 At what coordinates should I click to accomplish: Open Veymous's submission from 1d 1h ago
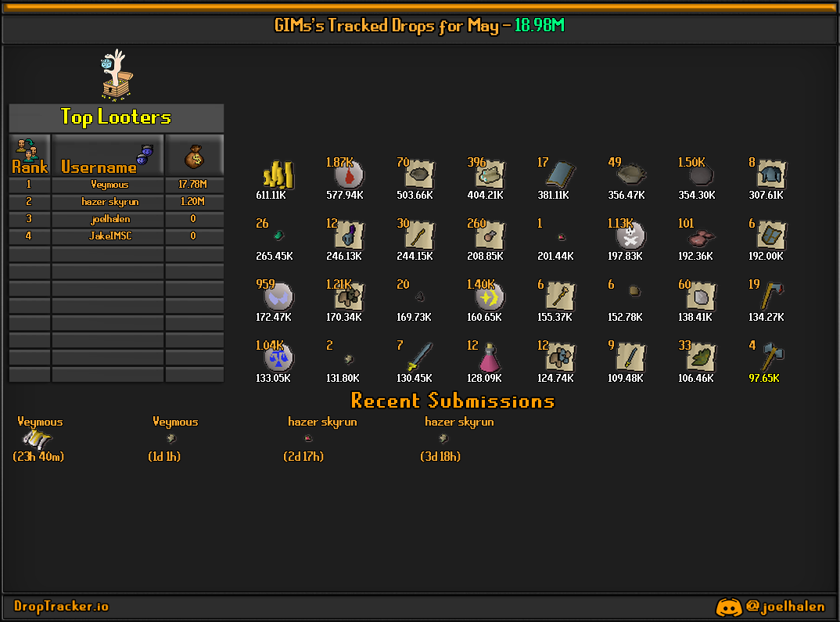click(171, 439)
